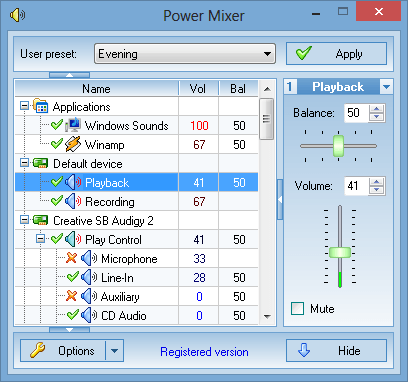Decrease the Balance value with down stepper
The height and width of the screenshot is (382, 408).
377,117
